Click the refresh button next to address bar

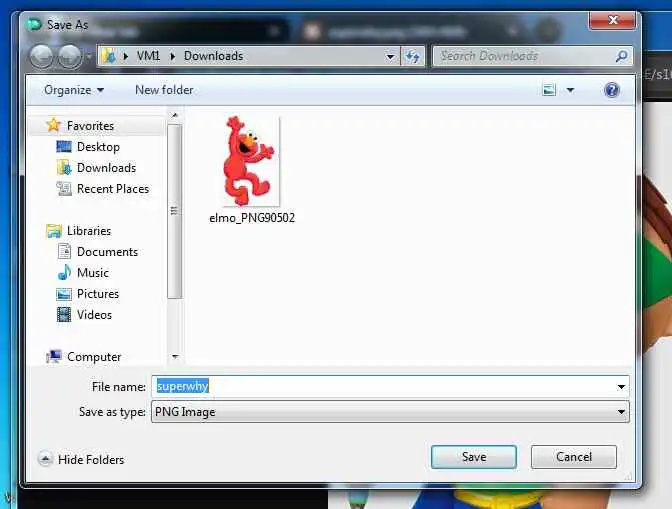412,56
